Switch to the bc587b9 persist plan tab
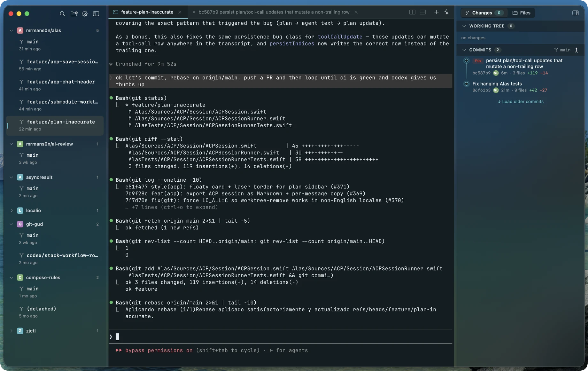This screenshot has width=588, height=371. coord(274,12)
